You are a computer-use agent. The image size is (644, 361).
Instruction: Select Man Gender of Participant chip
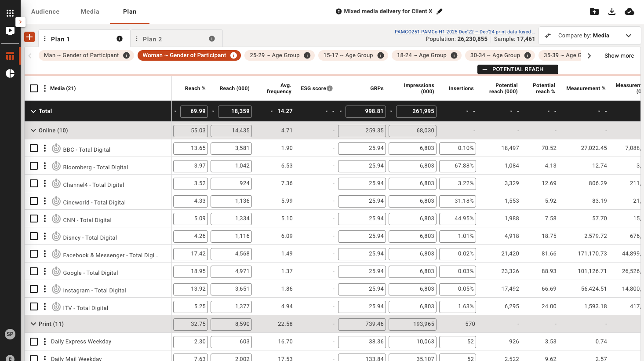click(86, 55)
